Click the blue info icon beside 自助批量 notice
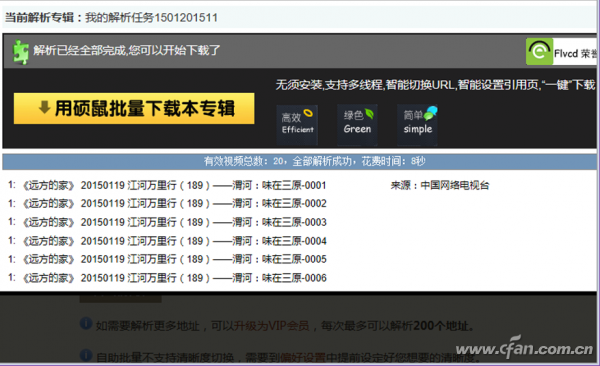The width and height of the screenshot is (600, 366). click(86, 355)
